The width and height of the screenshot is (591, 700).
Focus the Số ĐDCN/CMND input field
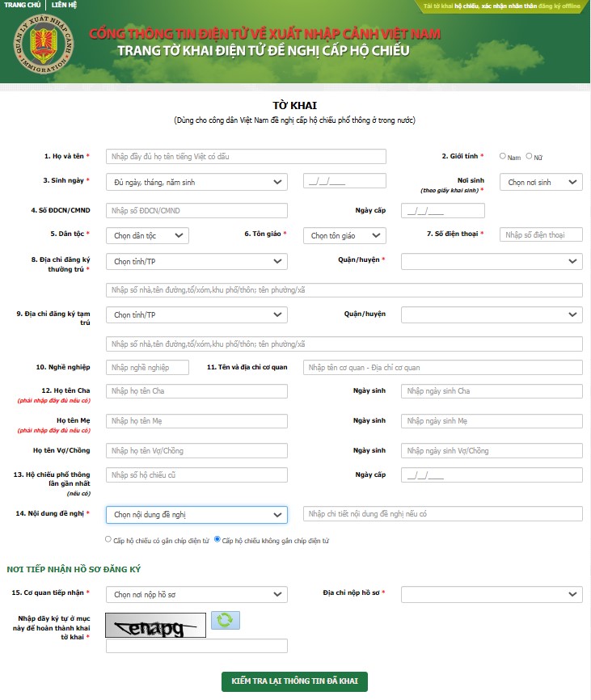click(x=196, y=211)
